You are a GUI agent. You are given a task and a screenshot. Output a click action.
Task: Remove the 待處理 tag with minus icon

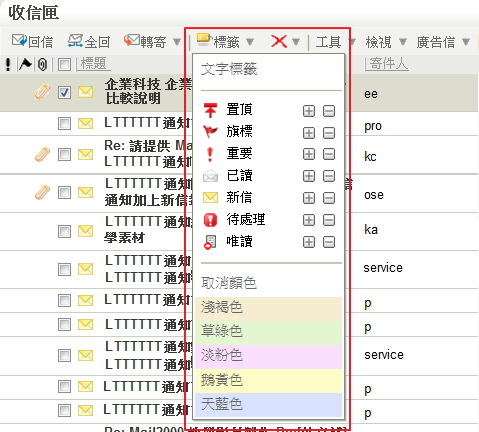click(x=329, y=220)
